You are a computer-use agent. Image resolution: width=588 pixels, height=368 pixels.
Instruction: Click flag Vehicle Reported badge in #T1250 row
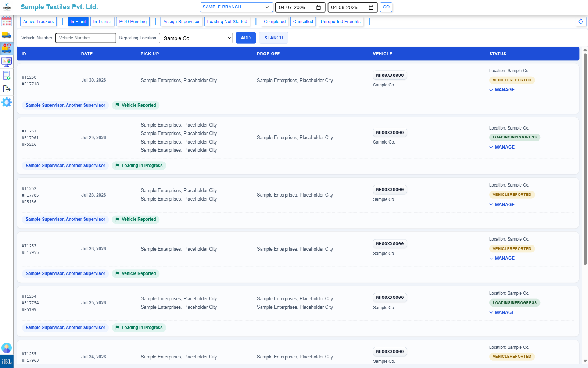tap(136, 105)
